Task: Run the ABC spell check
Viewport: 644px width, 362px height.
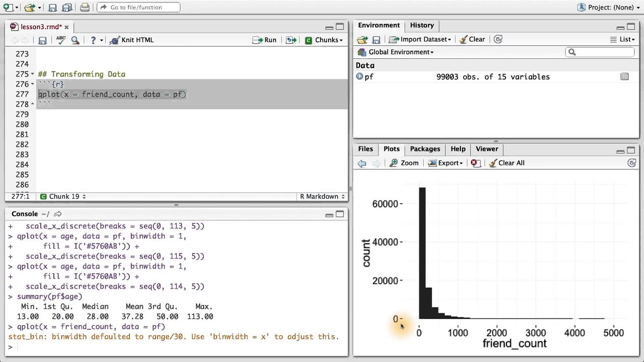Action: 61,40
